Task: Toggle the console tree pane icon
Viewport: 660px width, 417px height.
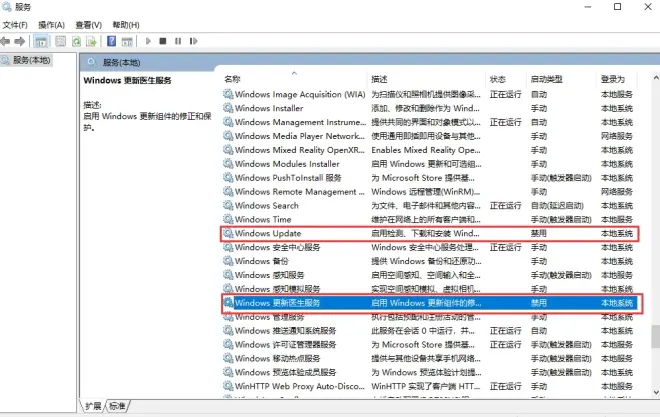Action: click(41, 41)
